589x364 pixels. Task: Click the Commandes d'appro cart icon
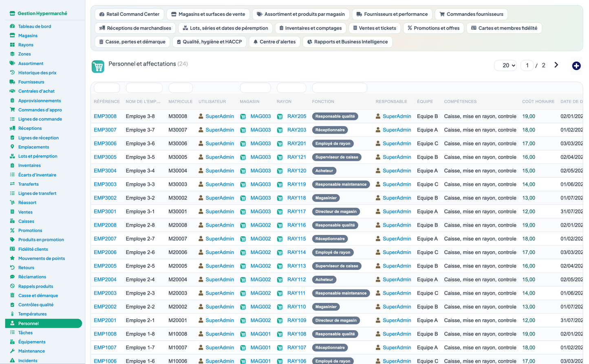[x=12, y=110]
